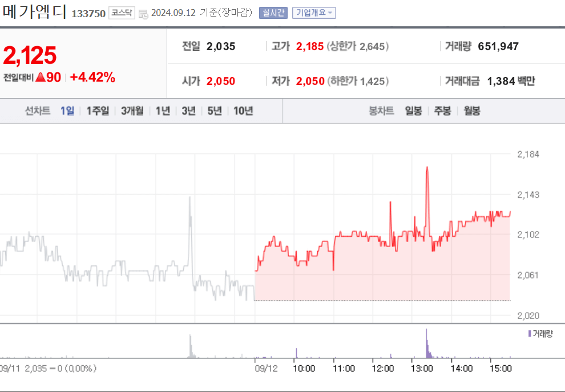
Task: Click the 09/11 2,035 hover info text
Action: (x=48, y=368)
